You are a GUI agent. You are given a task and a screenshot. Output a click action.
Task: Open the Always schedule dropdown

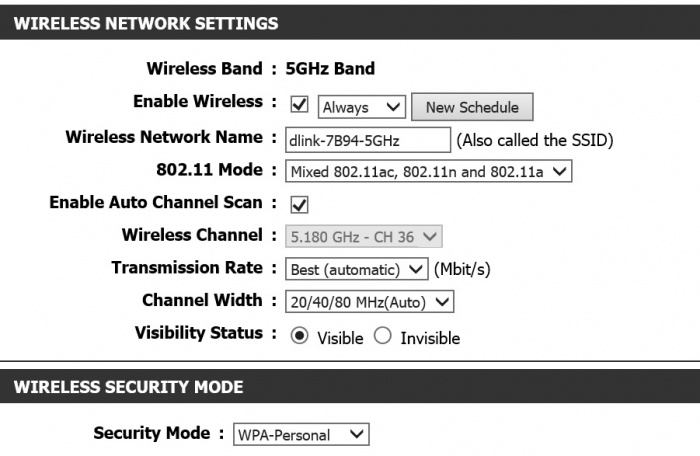pyautogui.click(x=362, y=107)
